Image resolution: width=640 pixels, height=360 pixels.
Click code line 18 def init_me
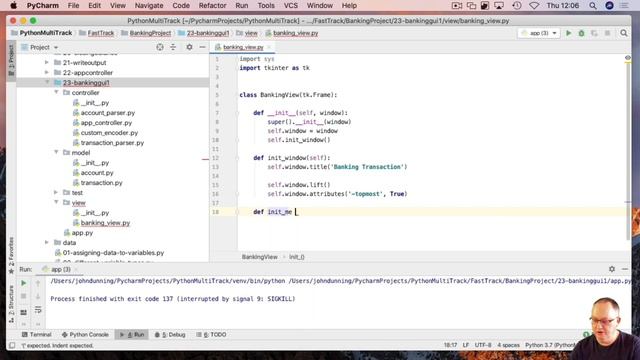click(x=273, y=212)
